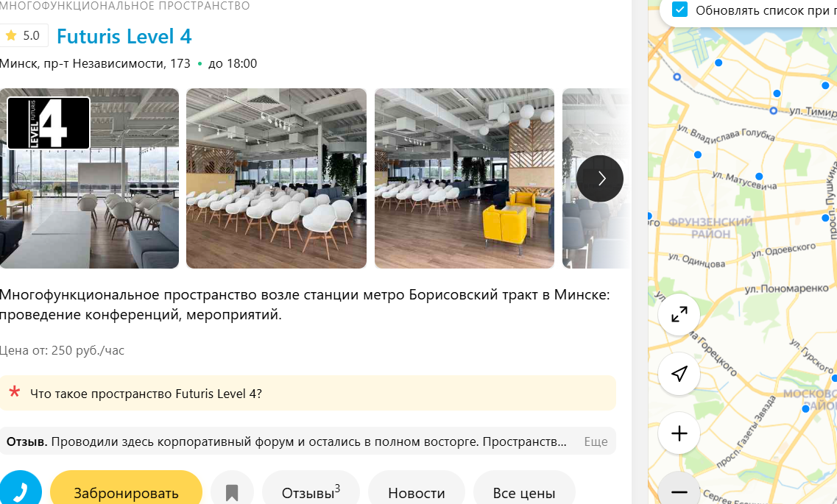Open the Futuris Level 4 title link
The image size is (837, 504).
(x=124, y=36)
